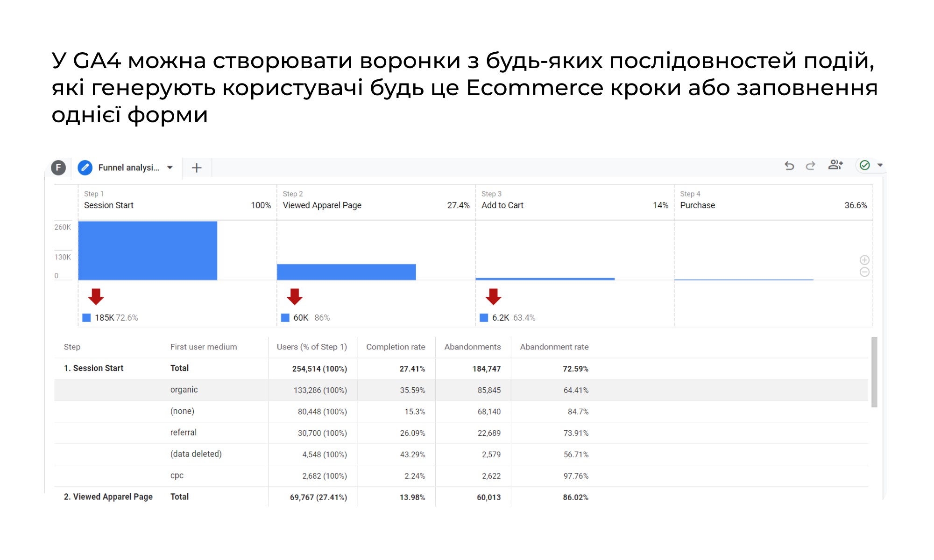
Task: Click the redo arrow icon
Action: coord(811,166)
